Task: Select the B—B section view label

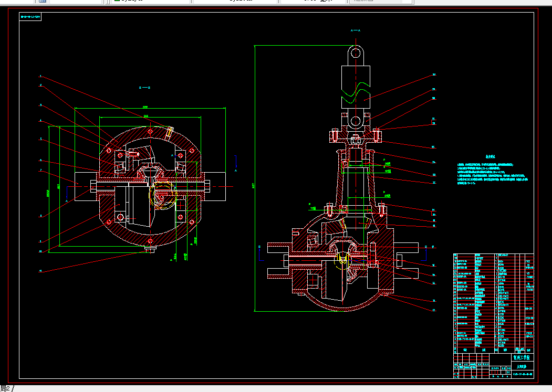Action: pos(144,88)
